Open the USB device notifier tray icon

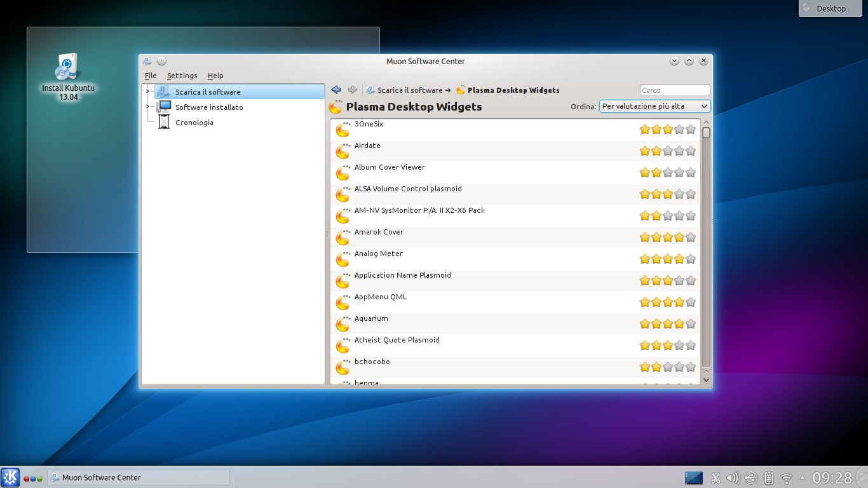[751, 478]
